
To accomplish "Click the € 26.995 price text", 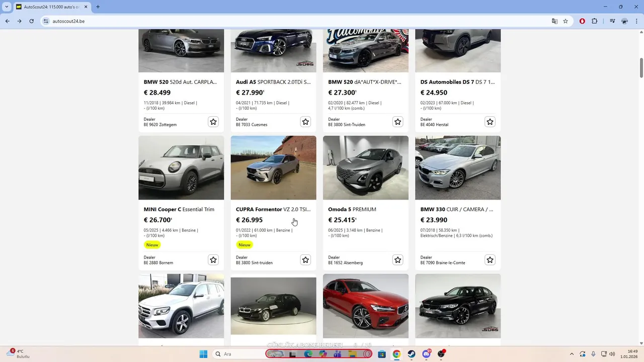I will point(249,220).
